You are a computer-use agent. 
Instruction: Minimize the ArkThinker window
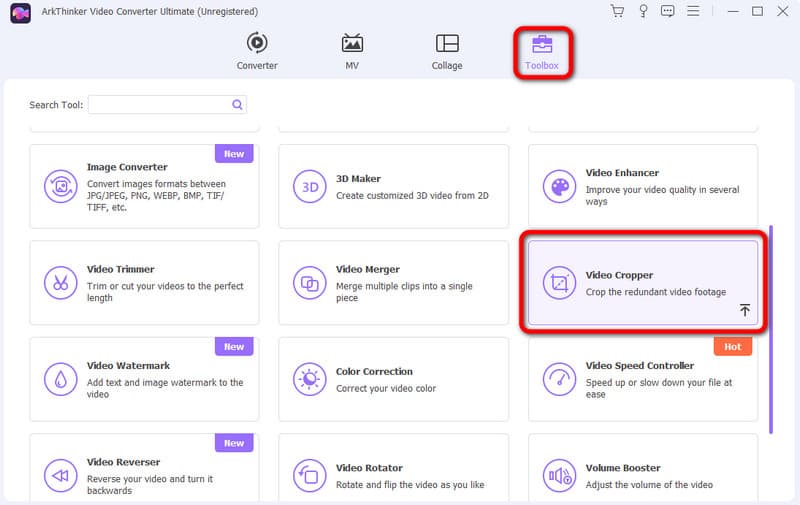733,11
